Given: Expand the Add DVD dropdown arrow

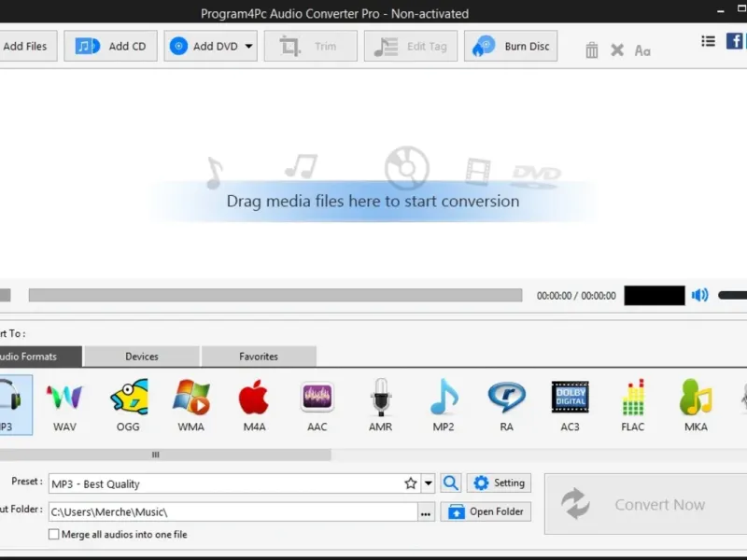Looking at the screenshot, I should pos(249,46).
